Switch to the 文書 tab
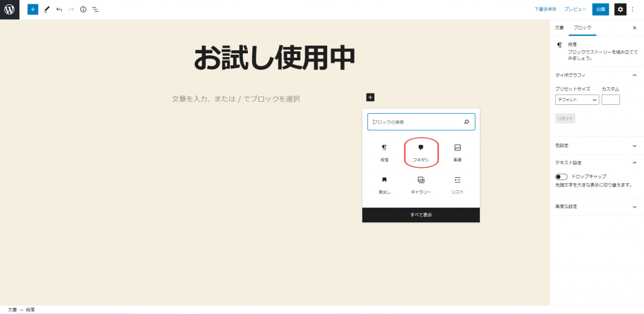This screenshot has width=644, height=314. 559,28
